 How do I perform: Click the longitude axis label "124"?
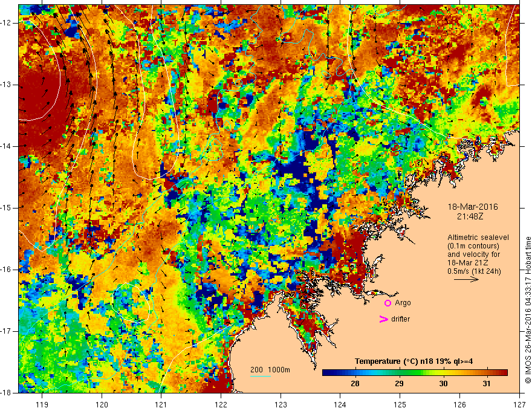click(x=340, y=404)
